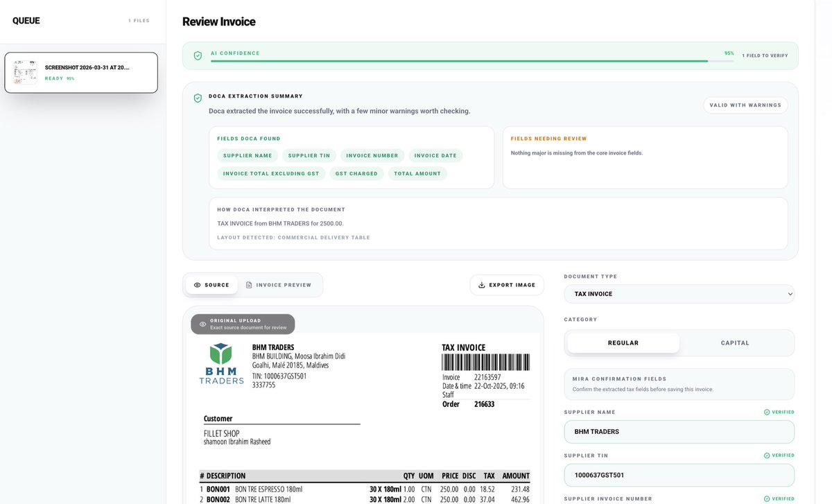Click the Mira Confirmation Fields panel

pyautogui.click(x=679, y=384)
